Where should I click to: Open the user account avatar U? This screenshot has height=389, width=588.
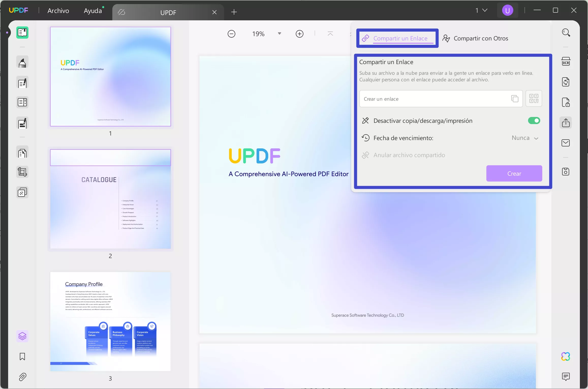(508, 10)
